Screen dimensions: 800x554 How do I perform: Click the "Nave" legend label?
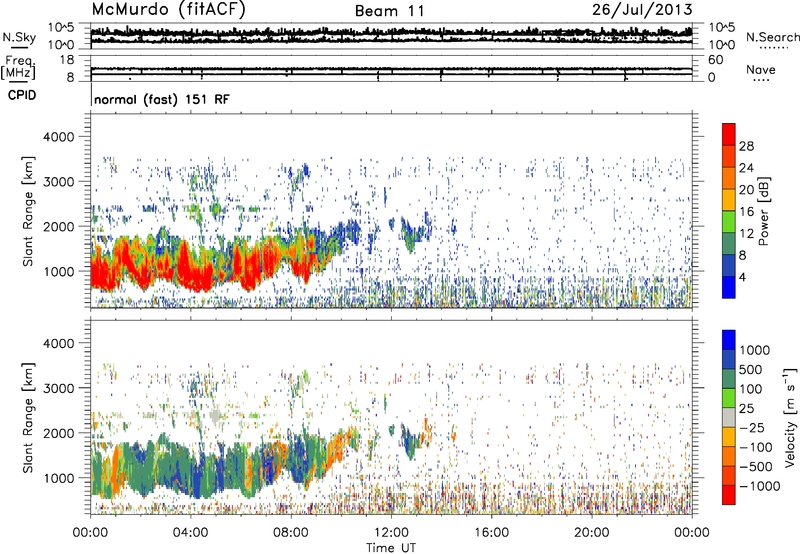(x=760, y=69)
